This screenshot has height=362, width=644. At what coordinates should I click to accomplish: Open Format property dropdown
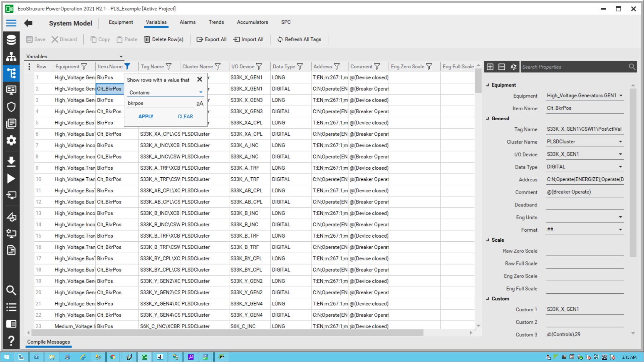(x=621, y=230)
